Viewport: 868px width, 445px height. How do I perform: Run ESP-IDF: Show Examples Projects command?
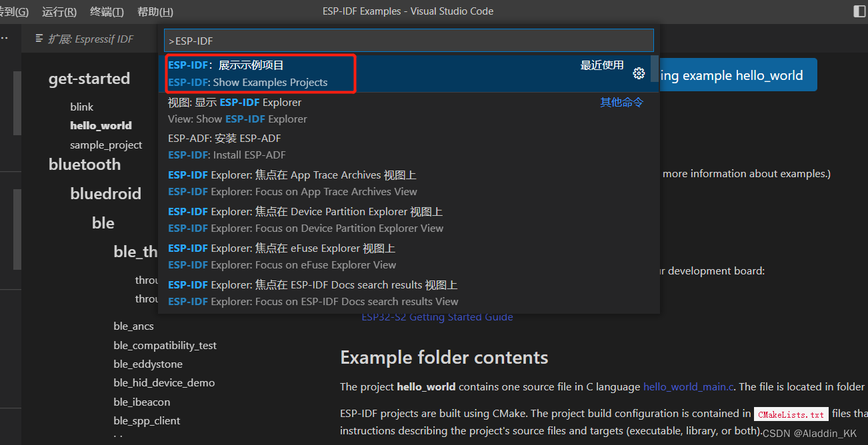pos(405,74)
